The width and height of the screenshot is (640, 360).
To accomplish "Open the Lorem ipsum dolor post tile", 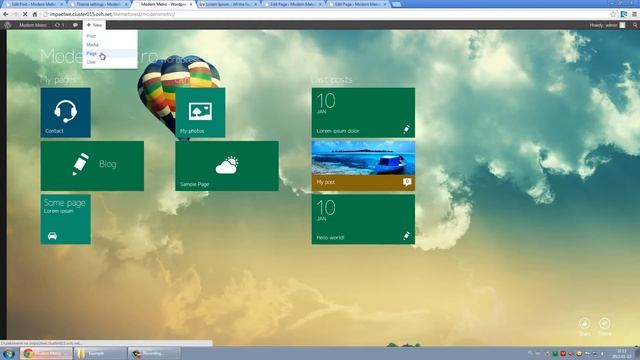I will pos(363,112).
